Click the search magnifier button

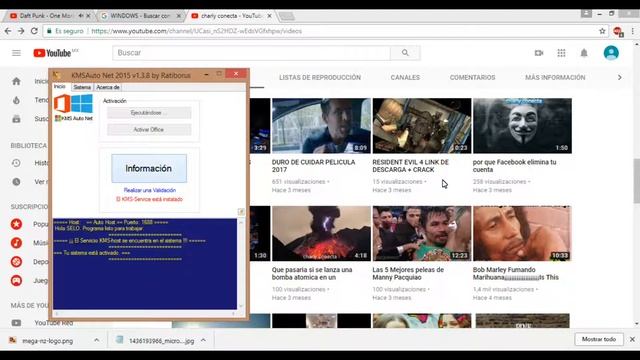tap(405, 53)
